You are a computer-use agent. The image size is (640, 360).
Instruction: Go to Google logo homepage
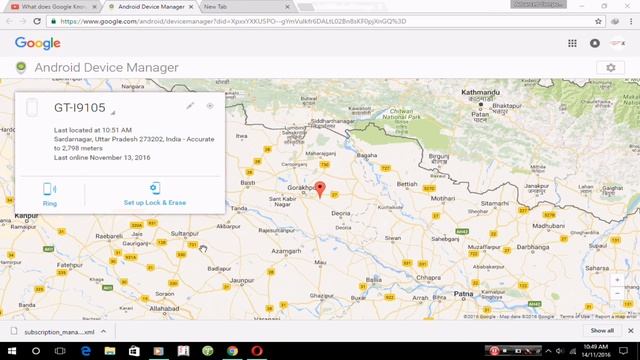pos(38,43)
